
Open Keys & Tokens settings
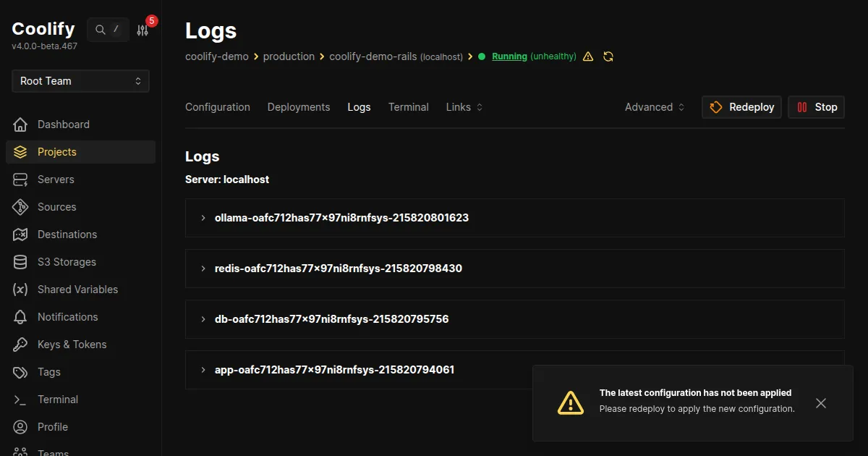pyautogui.click(x=72, y=344)
